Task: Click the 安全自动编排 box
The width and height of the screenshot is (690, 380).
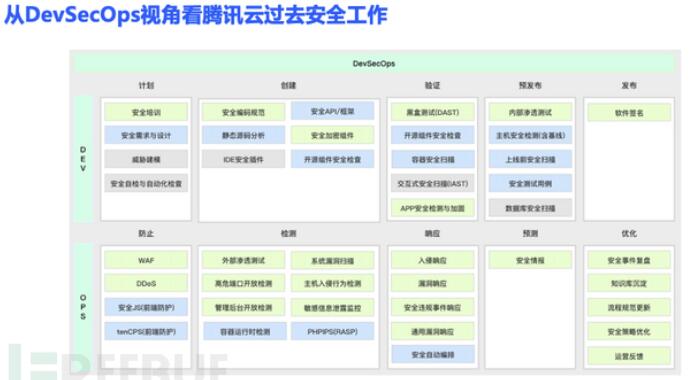Action: [x=433, y=354]
